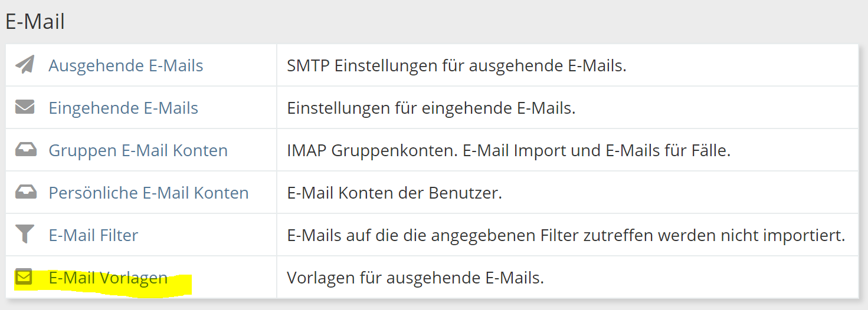Click the paper plane icon for Ausgehende E-Mails
Viewport: 868px width, 310px height.
[25, 65]
